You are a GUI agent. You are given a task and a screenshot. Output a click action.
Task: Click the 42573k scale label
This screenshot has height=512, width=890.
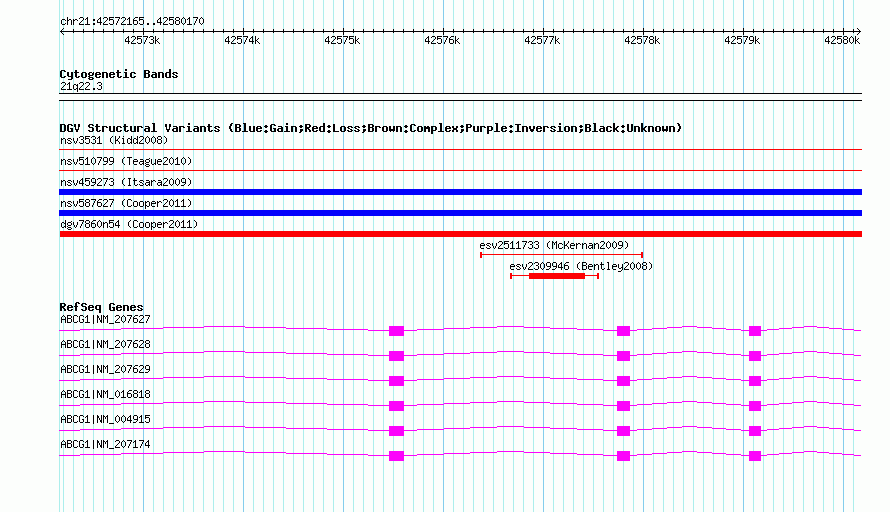142,40
